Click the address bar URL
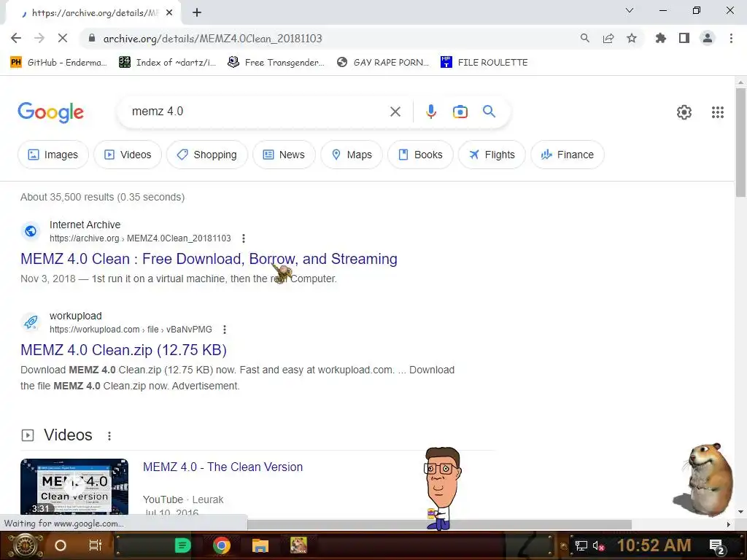 tap(212, 39)
